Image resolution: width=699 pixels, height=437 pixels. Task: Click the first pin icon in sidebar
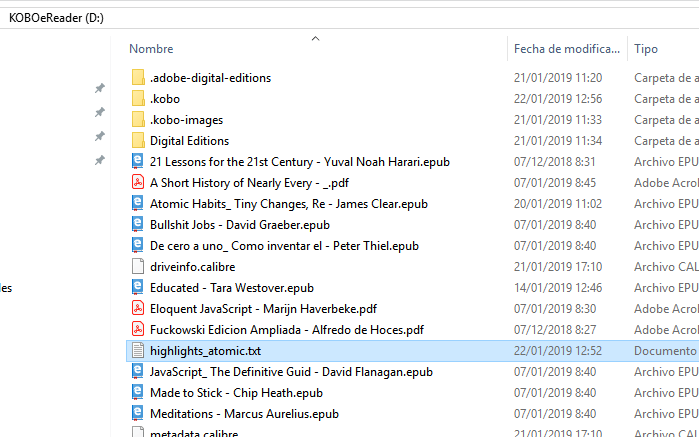point(100,88)
